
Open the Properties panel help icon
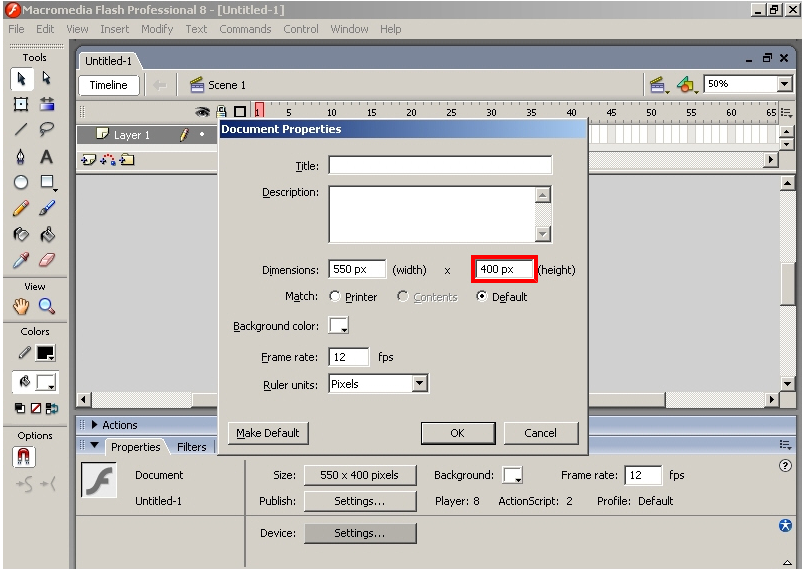(x=785, y=466)
